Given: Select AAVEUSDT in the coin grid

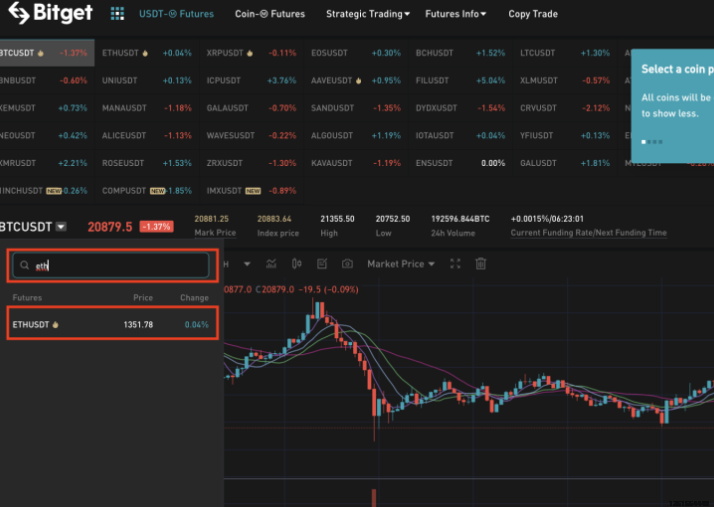Looking at the screenshot, I should coord(356,81).
